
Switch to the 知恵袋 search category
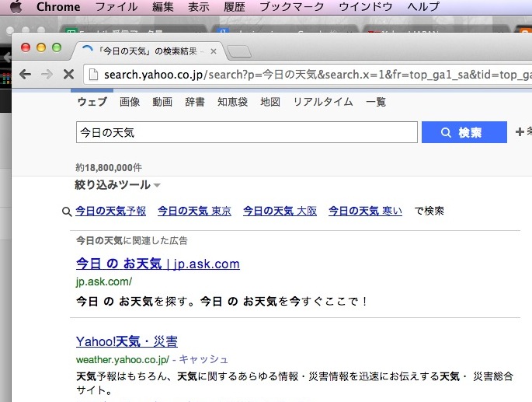point(232,102)
